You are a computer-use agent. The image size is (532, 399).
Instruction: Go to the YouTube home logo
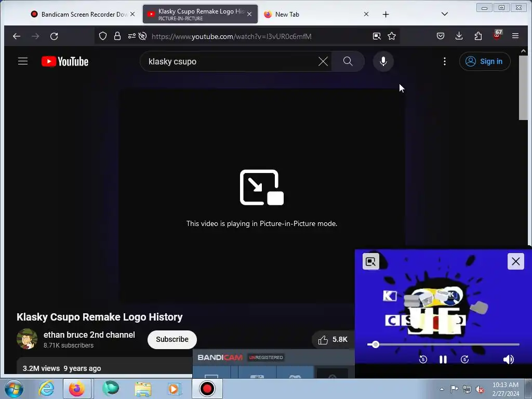pyautogui.click(x=65, y=61)
